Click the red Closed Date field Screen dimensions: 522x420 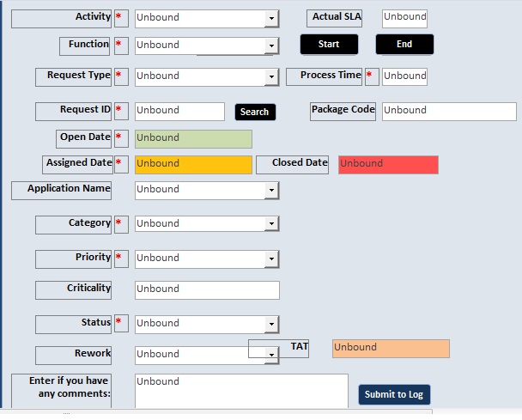388,165
